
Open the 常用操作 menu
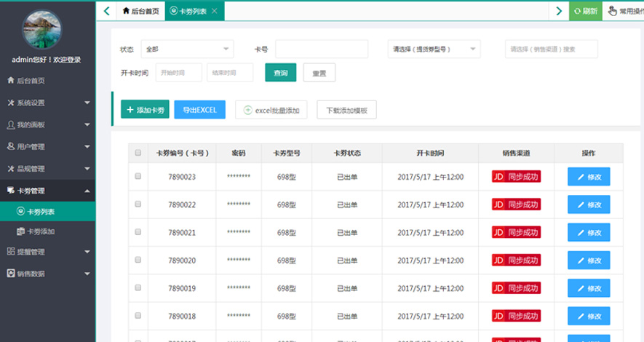[624, 11]
